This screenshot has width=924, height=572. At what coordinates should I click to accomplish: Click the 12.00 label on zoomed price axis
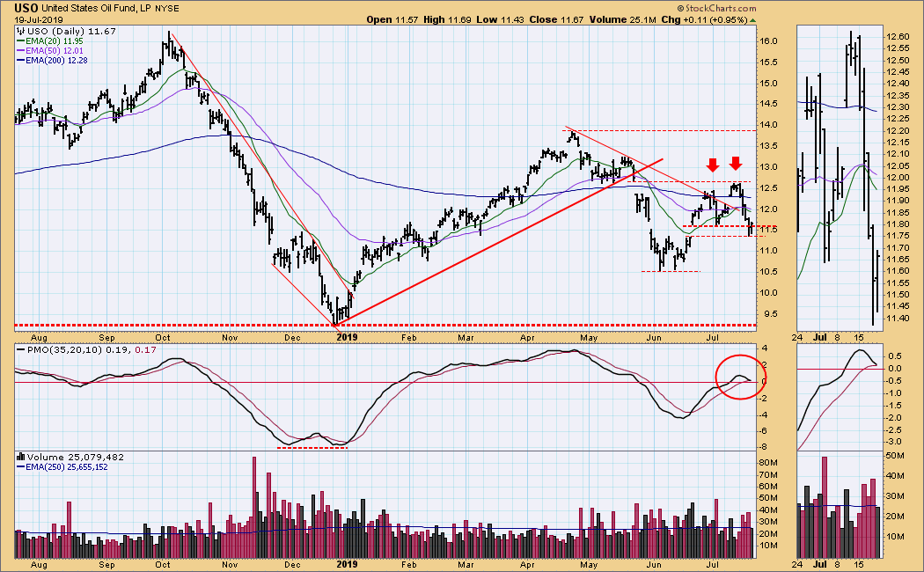pyautogui.click(x=897, y=177)
